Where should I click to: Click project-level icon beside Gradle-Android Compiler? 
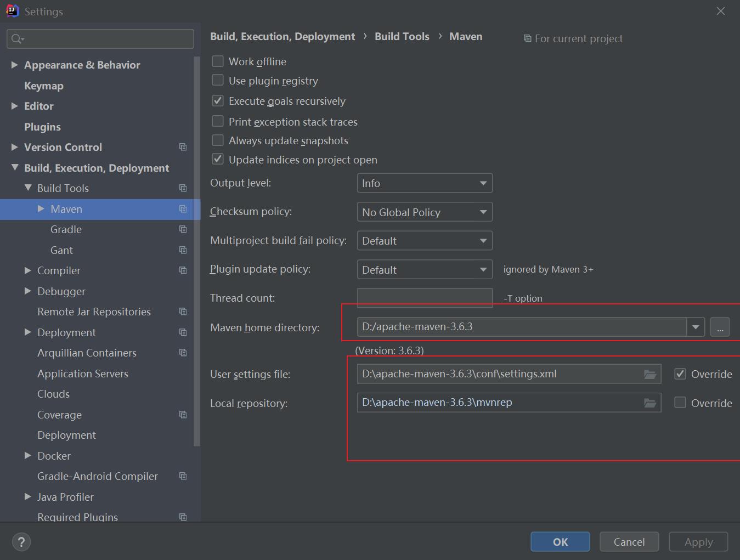pos(183,476)
